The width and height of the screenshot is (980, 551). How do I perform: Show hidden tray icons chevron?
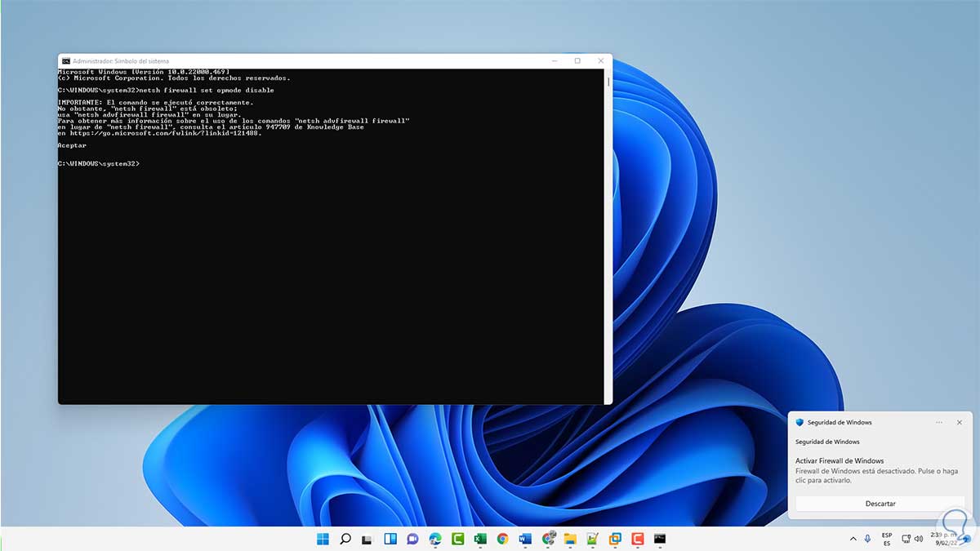(853, 539)
